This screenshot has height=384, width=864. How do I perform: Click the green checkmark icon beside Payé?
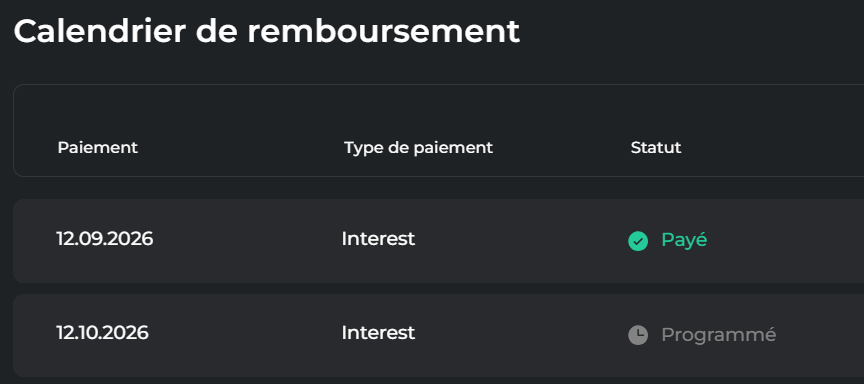pyautogui.click(x=638, y=241)
